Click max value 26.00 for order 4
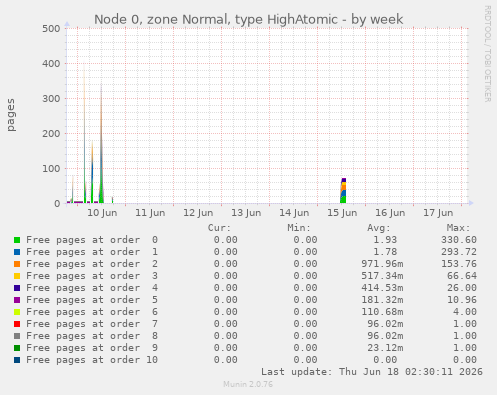 pyautogui.click(x=462, y=288)
